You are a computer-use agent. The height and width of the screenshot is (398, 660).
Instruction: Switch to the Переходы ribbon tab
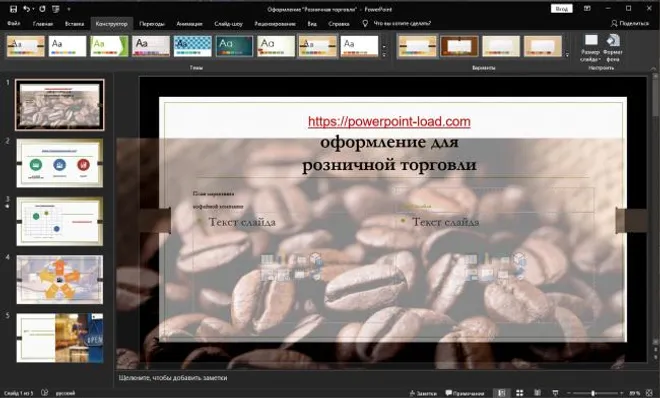[152, 24]
